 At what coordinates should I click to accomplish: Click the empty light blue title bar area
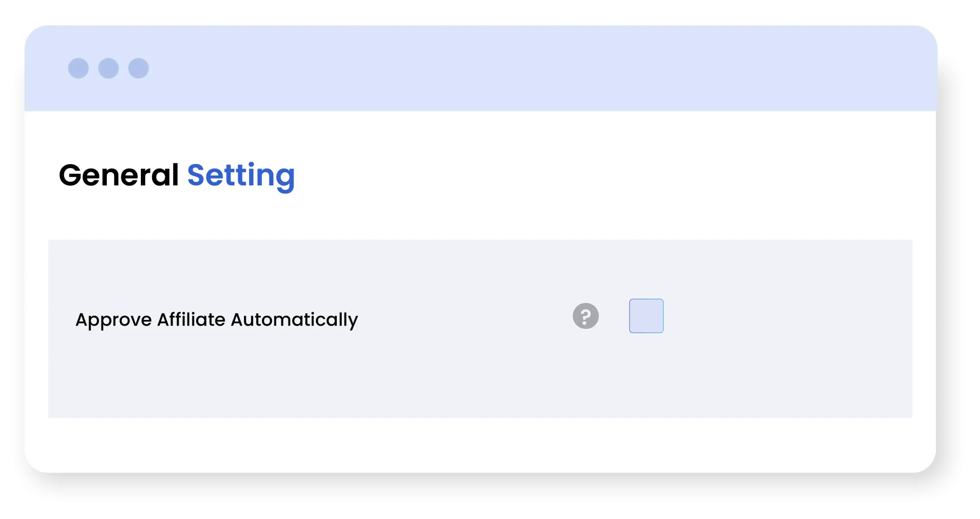[498, 68]
